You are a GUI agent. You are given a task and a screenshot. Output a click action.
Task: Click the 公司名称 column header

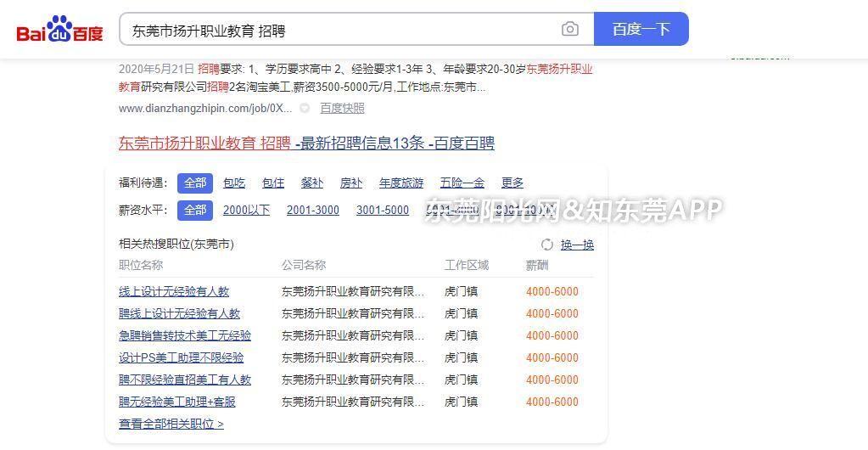click(304, 265)
